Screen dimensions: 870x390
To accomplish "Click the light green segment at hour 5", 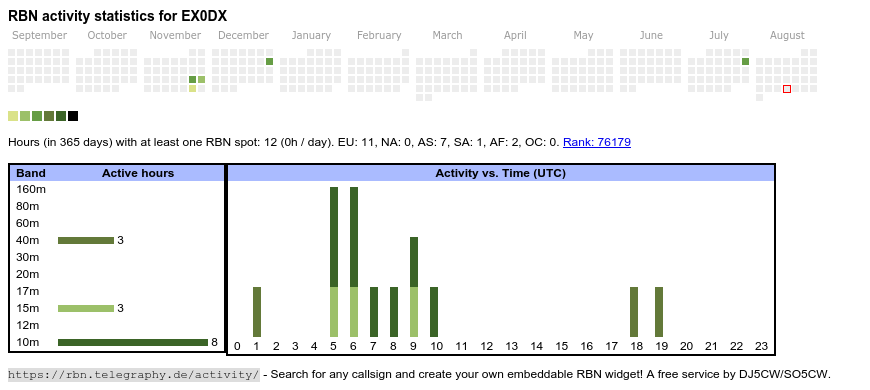I will 334,312.
